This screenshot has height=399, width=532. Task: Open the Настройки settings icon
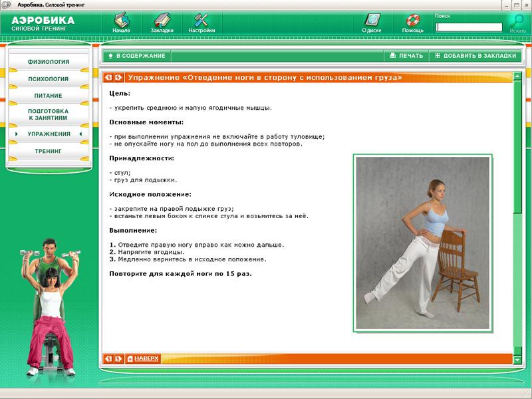(x=201, y=20)
